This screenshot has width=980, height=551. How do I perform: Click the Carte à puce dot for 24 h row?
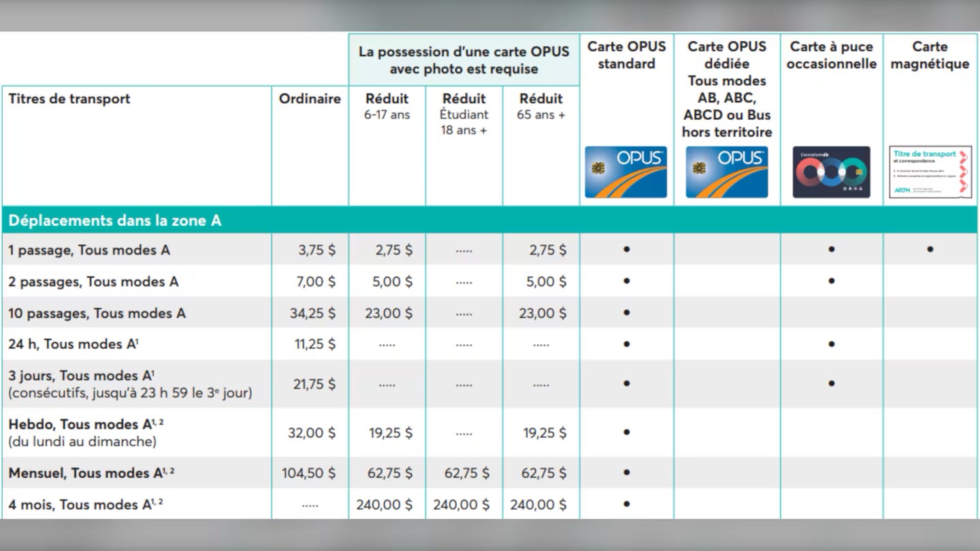[x=831, y=344]
